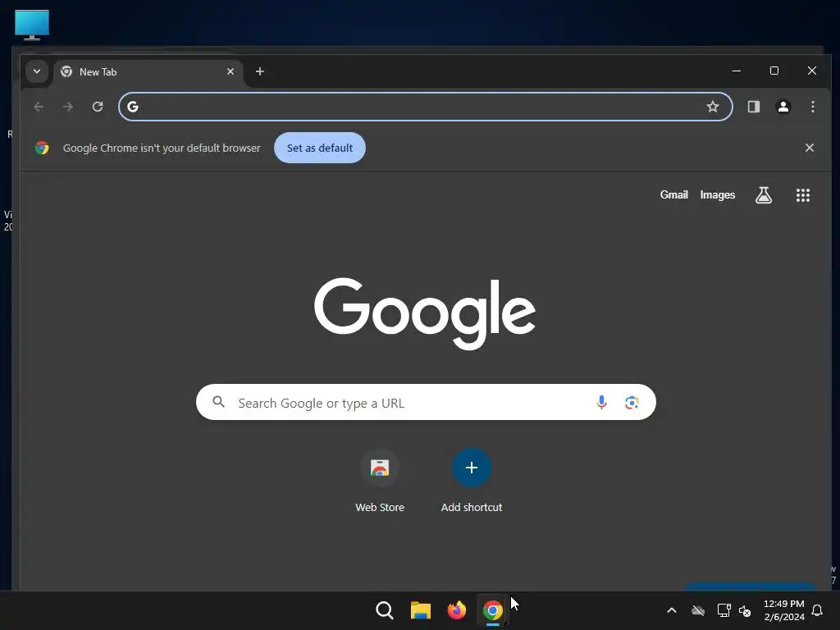The image size is (840, 630).
Task: Click the Search Google or type a URL box
Action: [426, 402]
